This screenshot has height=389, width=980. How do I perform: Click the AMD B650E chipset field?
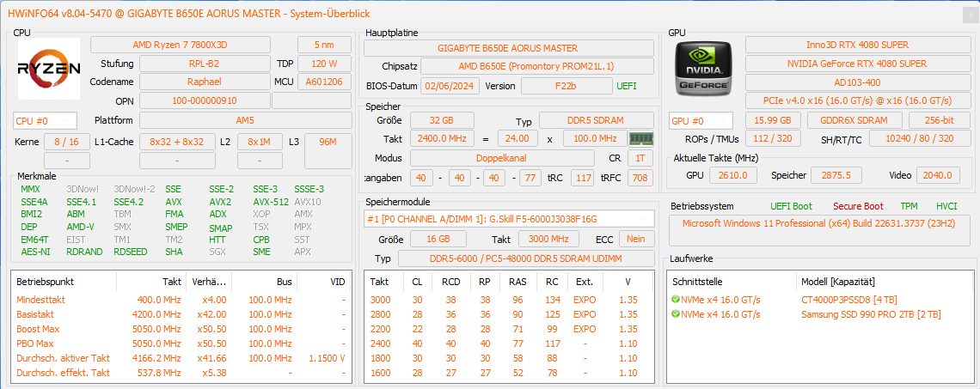tap(537, 66)
